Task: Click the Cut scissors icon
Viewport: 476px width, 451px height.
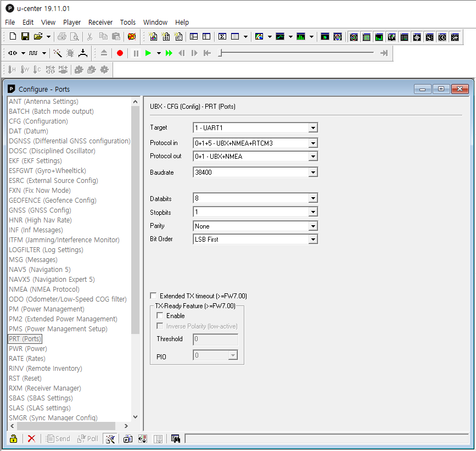Action: click(89, 37)
